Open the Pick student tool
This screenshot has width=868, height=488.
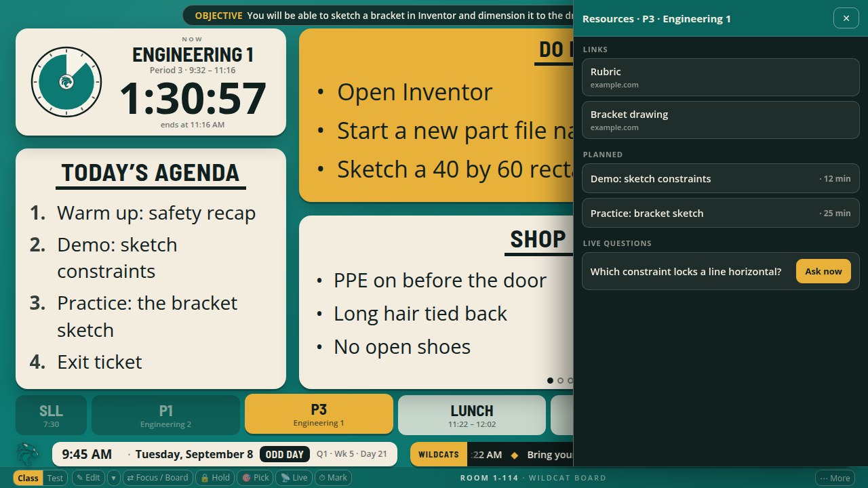pyautogui.click(x=256, y=478)
